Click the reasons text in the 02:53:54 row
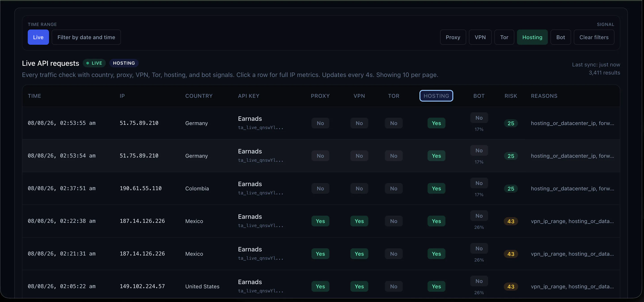The height and width of the screenshot is (302, 644). [572, 156]
